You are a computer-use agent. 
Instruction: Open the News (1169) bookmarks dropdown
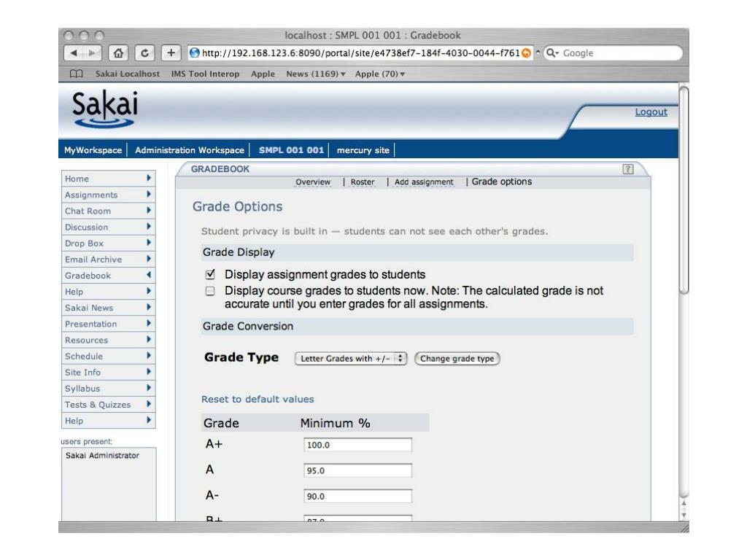coord(315,74)
